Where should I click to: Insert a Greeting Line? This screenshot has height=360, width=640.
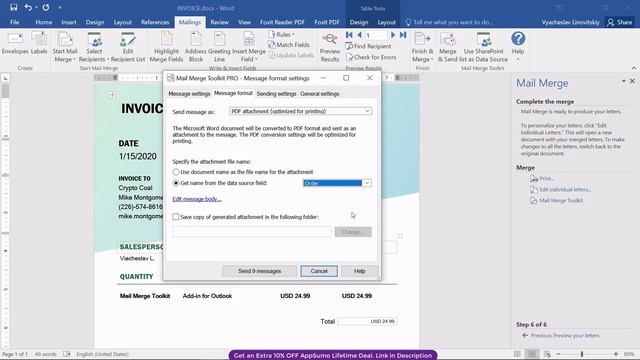219,48
